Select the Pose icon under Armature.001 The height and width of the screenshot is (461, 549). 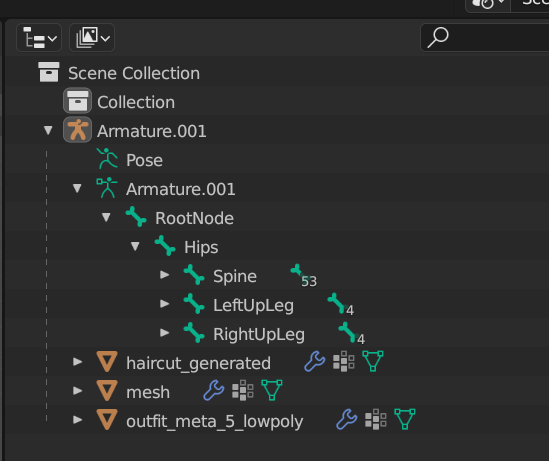point(107,159)
